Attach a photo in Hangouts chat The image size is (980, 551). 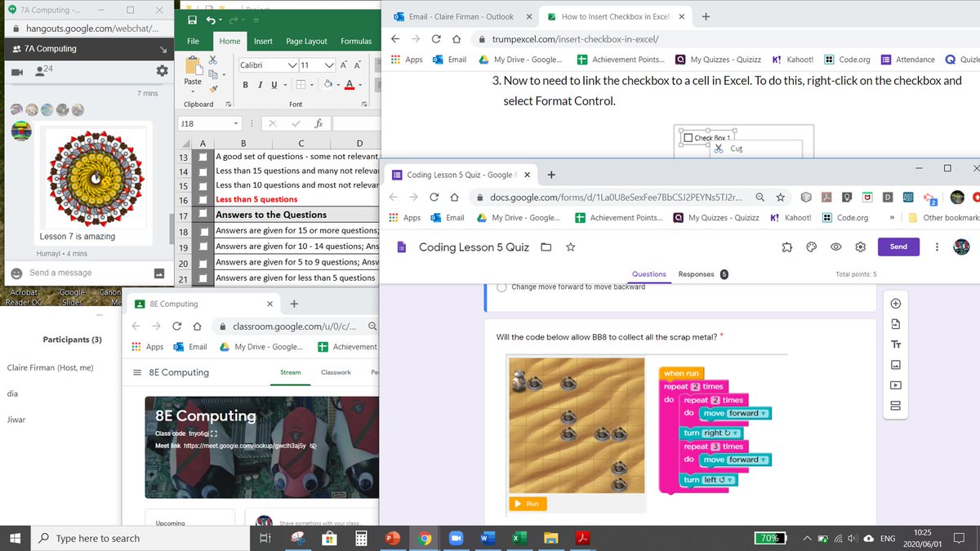click(x=159, y=273)
